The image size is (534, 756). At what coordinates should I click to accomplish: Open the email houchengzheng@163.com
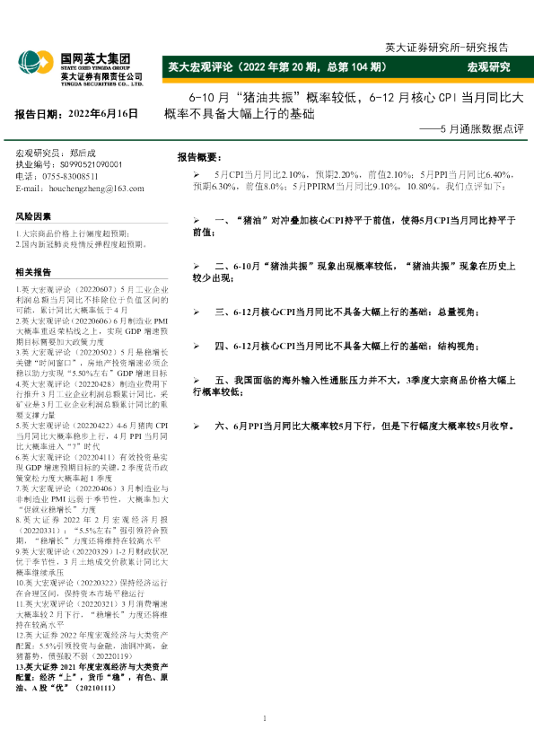pos(96,189)
